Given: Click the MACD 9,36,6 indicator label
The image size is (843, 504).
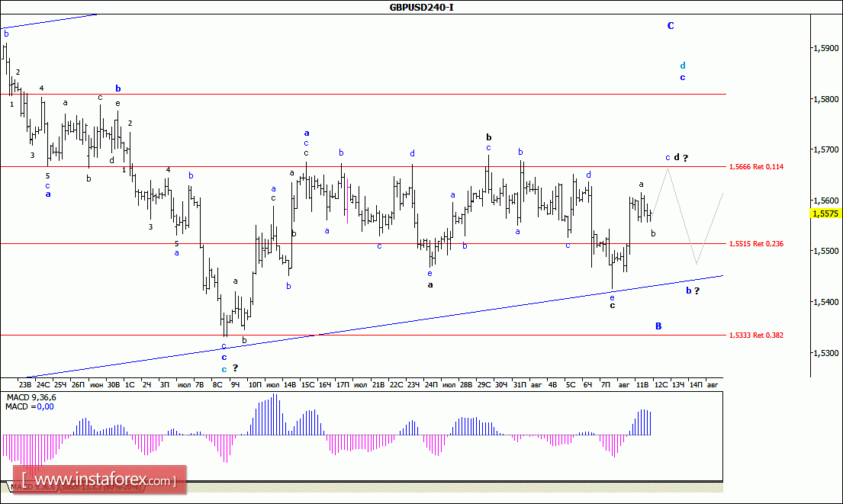Looking at the screenshot, I should (x=31, y=397).
